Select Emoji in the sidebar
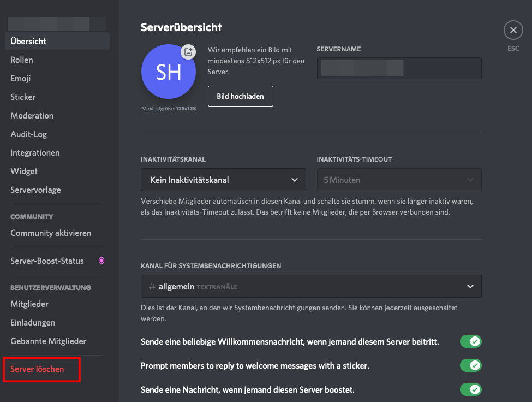The height and width of the screenshot is (402, 532). (21, 79)
